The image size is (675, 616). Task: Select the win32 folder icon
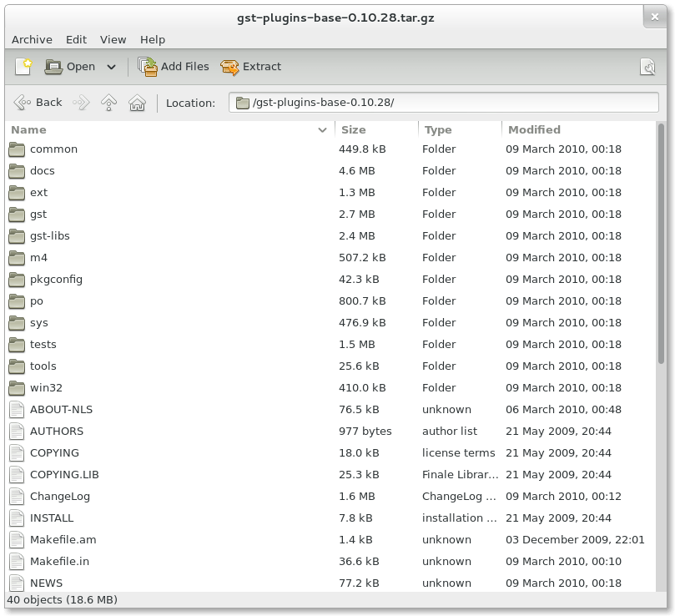(17, 387)
